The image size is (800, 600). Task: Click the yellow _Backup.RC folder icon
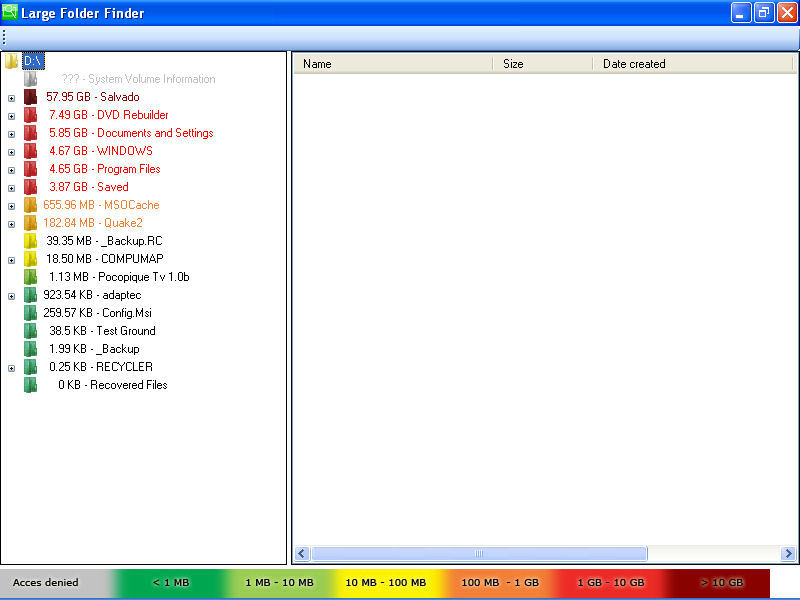[31, 241]
